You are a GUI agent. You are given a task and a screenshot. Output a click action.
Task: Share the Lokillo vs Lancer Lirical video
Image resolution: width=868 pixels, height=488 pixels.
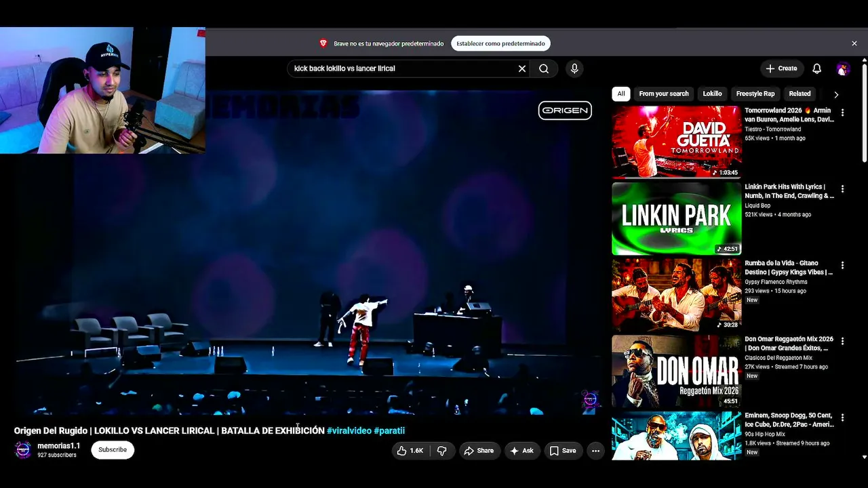click(x=478, y=451)
